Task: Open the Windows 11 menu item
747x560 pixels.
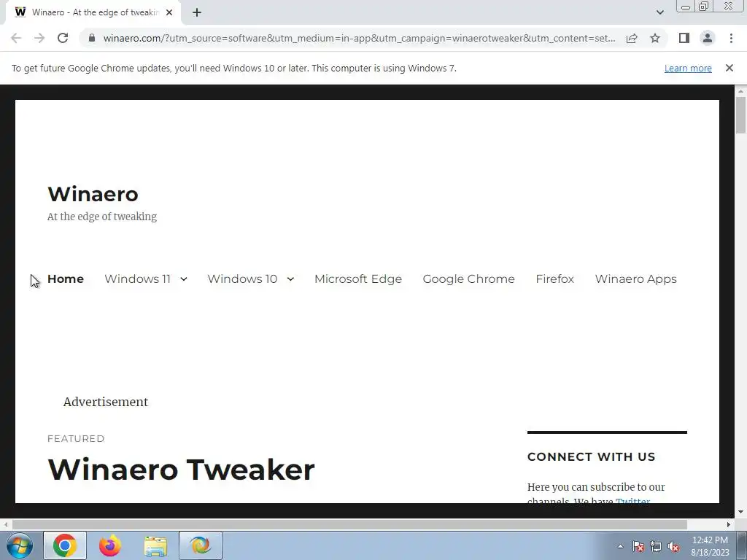Action: 137,279
